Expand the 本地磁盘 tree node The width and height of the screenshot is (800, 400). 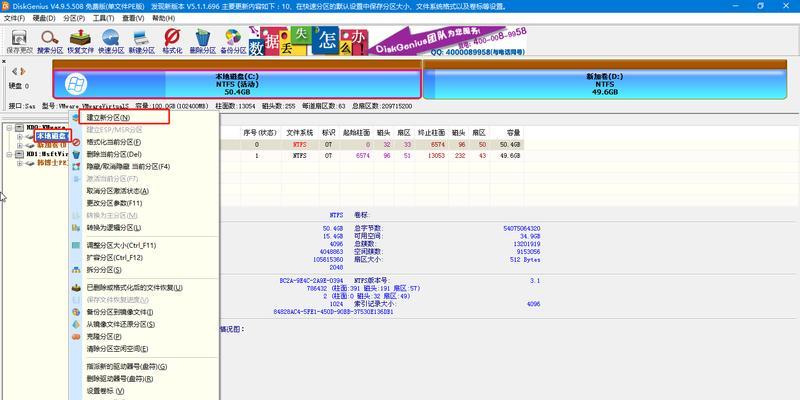20,136
